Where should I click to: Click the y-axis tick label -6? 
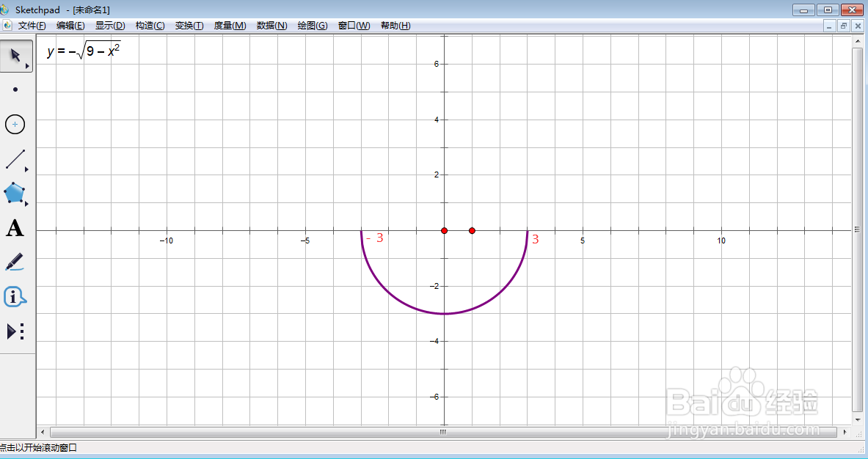point(434,397)
